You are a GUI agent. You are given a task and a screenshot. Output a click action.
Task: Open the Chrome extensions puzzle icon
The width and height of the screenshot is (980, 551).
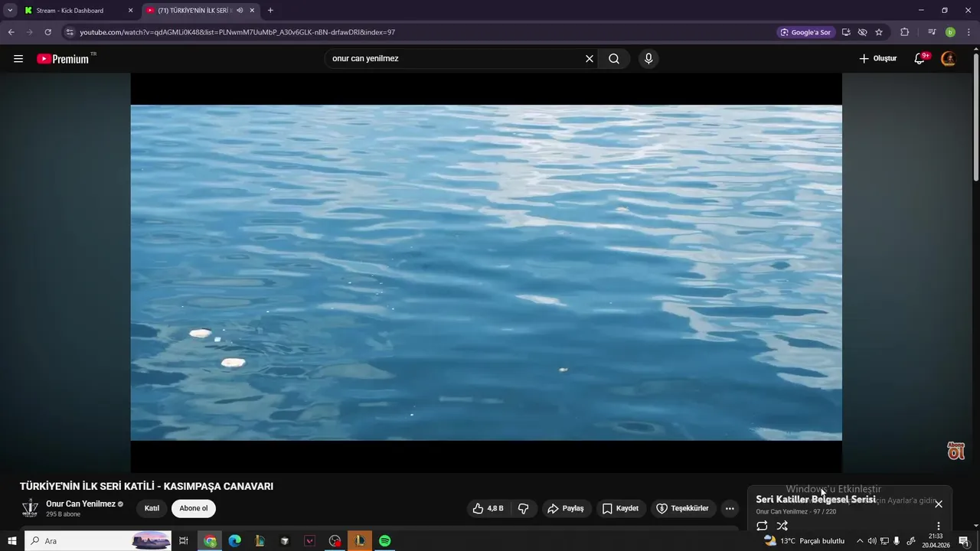[904, 32]
